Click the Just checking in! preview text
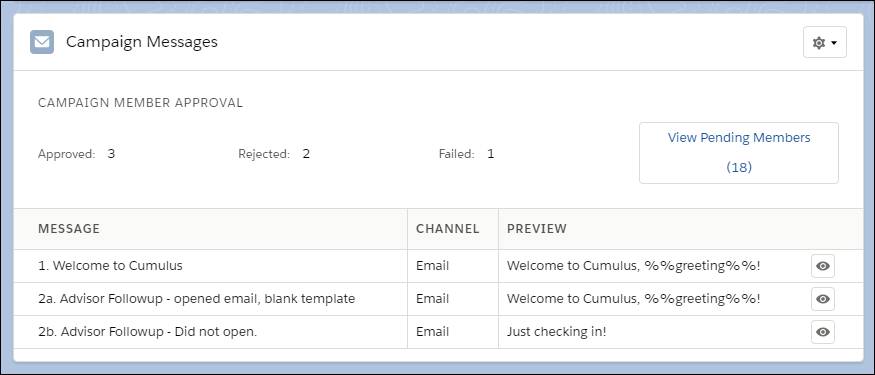The width and height of the screenshot is (875, 375). 556,331
